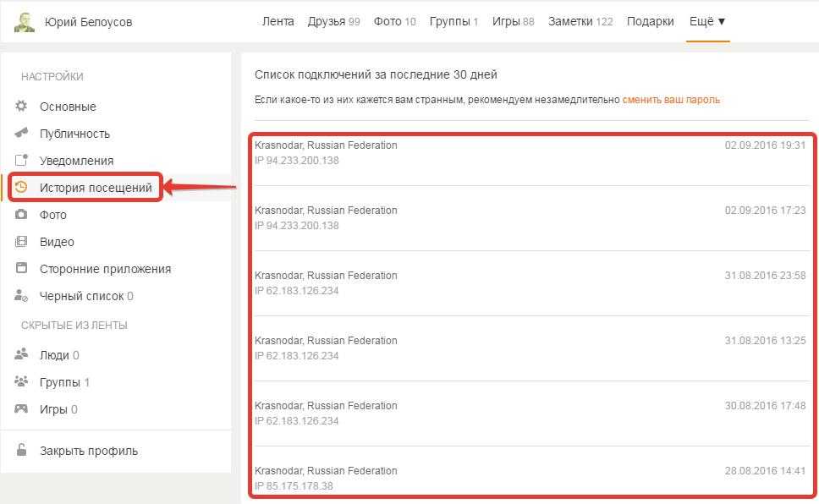Click the gamepad icon beside Игры in sidebar
Viewport: 819px width, 504px height.
click(21, 408)
